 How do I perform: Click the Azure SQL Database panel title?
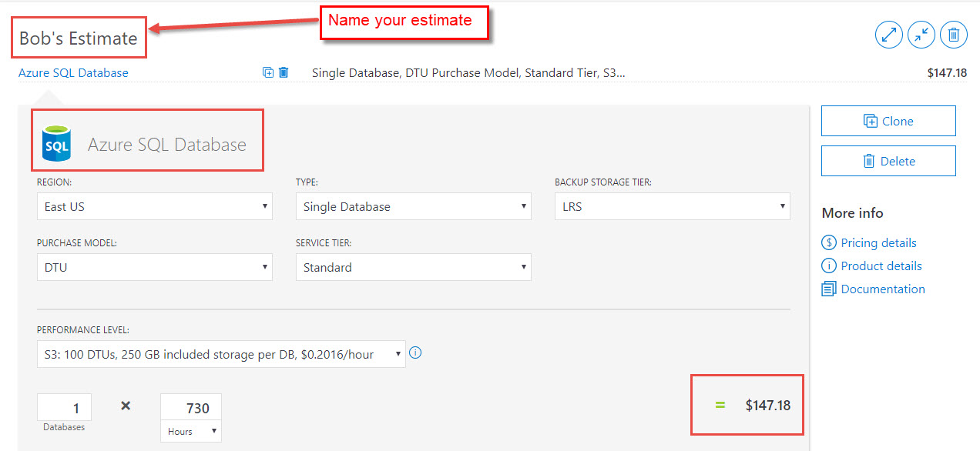point(166,144)
